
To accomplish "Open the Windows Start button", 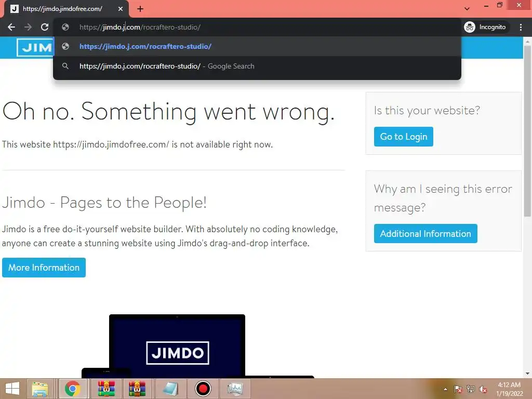I will click(x=12, y=389).
